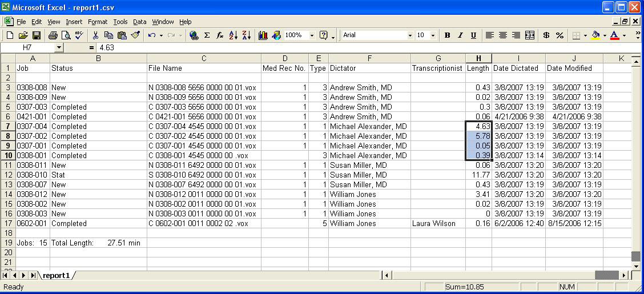Insert a hyperlink with globe icon
The width and height of the screenshot is (644, 294).
pos(194,35)
